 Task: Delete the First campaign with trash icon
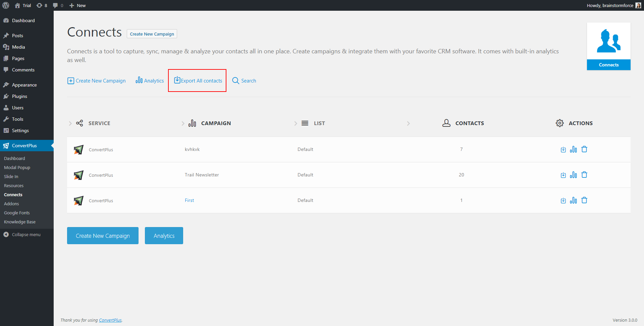pos(584,200)
